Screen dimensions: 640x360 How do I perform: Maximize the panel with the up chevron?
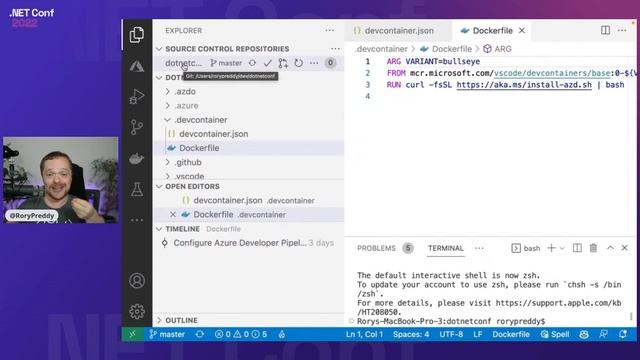coord(610,248)
